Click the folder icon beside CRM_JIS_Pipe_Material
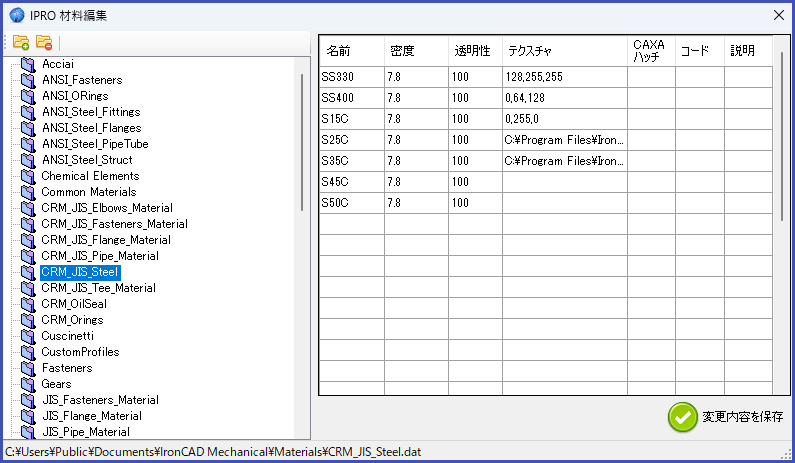 pyautogui.click(x=28, y=256)
